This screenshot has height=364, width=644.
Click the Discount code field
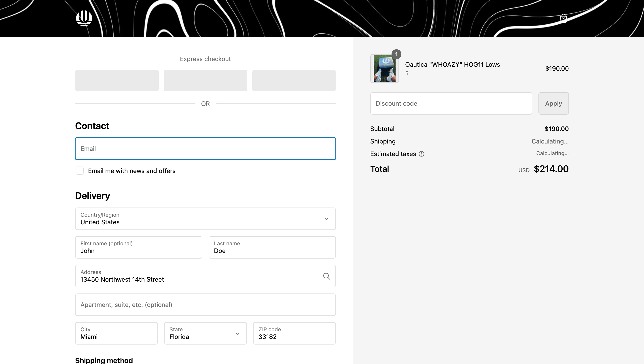click(451, 103)
